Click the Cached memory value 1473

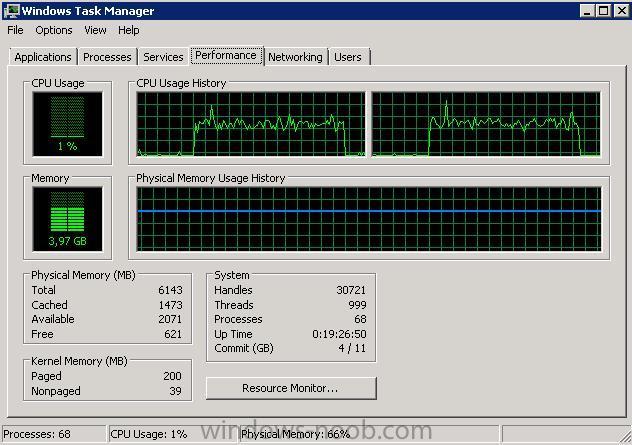170,305
